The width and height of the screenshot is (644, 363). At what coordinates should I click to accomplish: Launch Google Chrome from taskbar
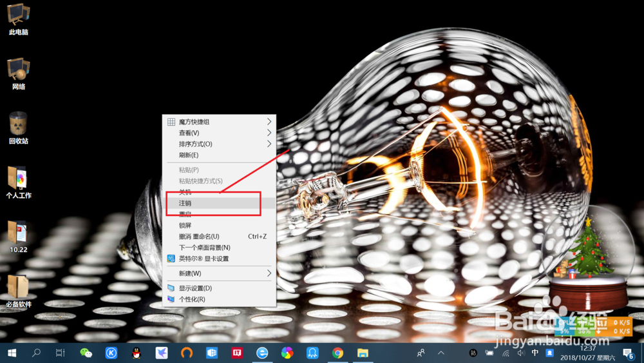click(337, 353)
